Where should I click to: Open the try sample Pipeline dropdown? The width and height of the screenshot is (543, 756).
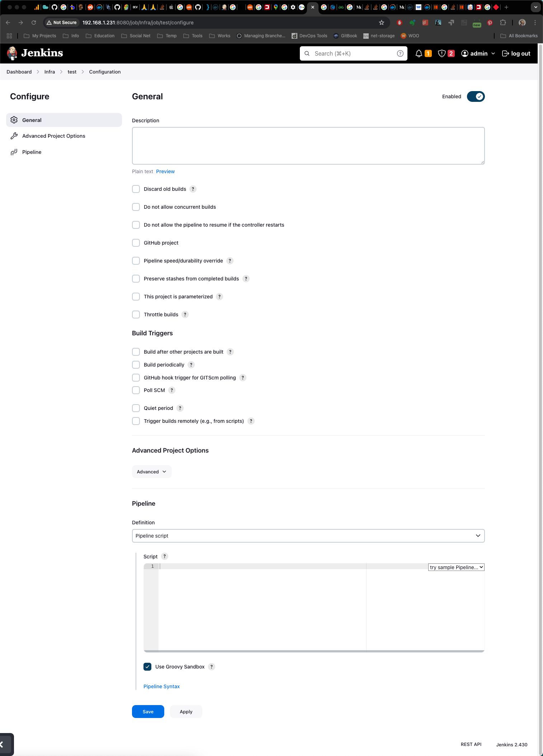coord(456,567)
